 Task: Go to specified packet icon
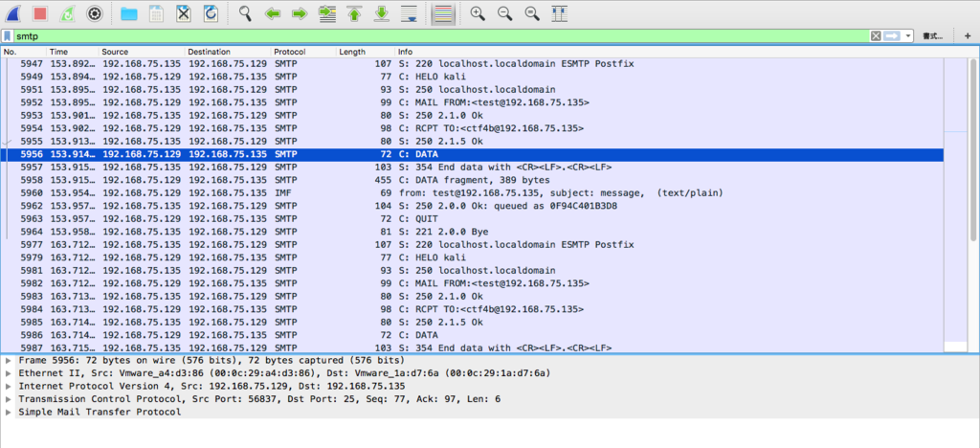tap(327, 13)
